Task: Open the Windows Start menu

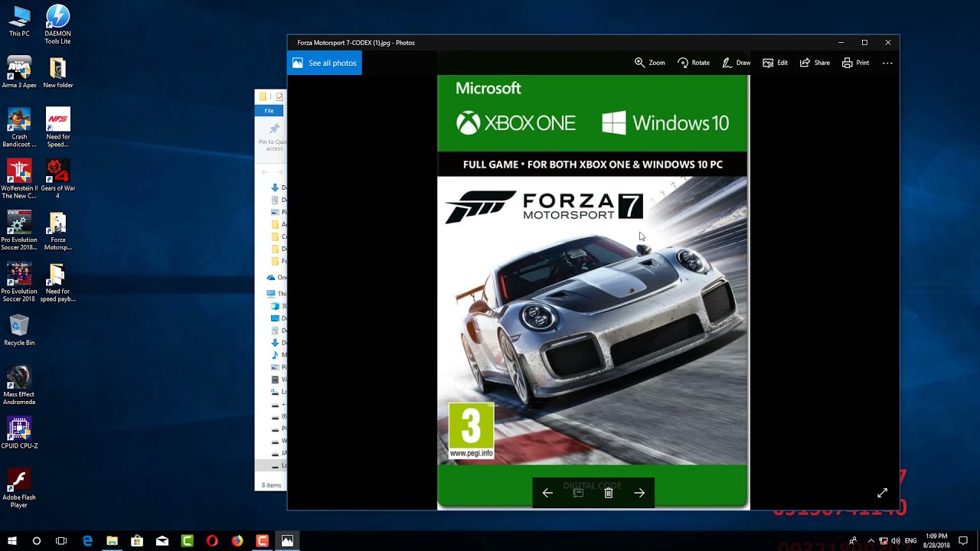Action: (x=12, y=541)
